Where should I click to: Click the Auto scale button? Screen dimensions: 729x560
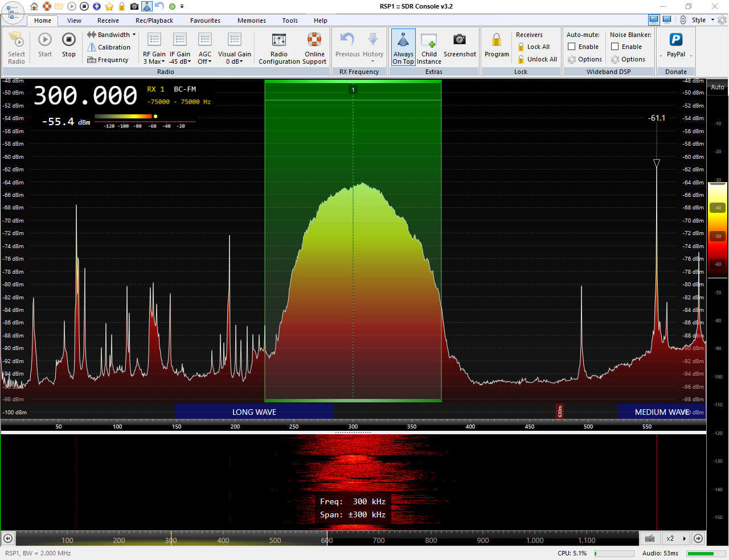[717, 87]
